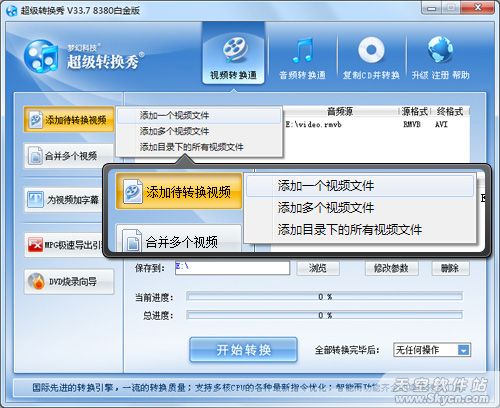500x408 pixels.
Task: Click the 保存到 path input field
Action: point(232,268)
